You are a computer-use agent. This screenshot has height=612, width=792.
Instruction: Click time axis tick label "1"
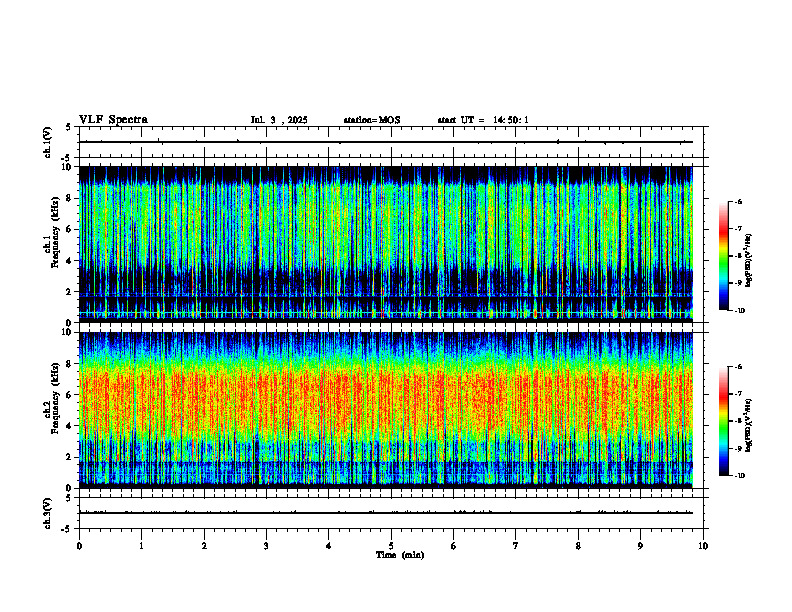[141, 546]
